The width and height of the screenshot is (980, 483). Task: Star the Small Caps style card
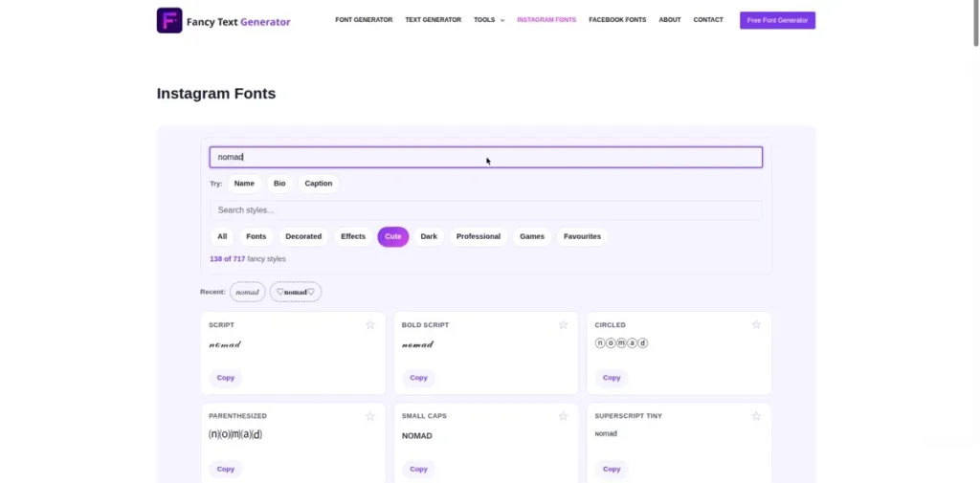(x=563, y=416)
